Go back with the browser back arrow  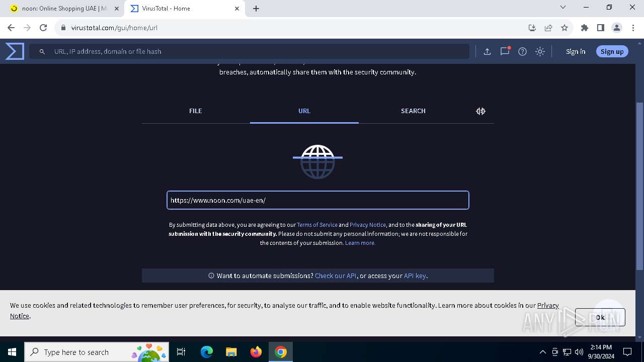click(11, 28)
